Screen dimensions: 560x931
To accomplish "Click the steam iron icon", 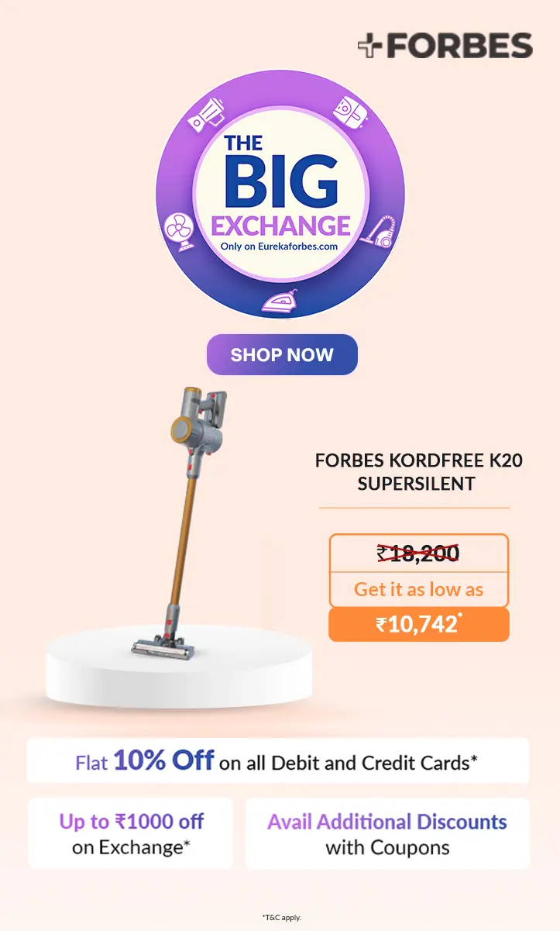I will (280, 300).
